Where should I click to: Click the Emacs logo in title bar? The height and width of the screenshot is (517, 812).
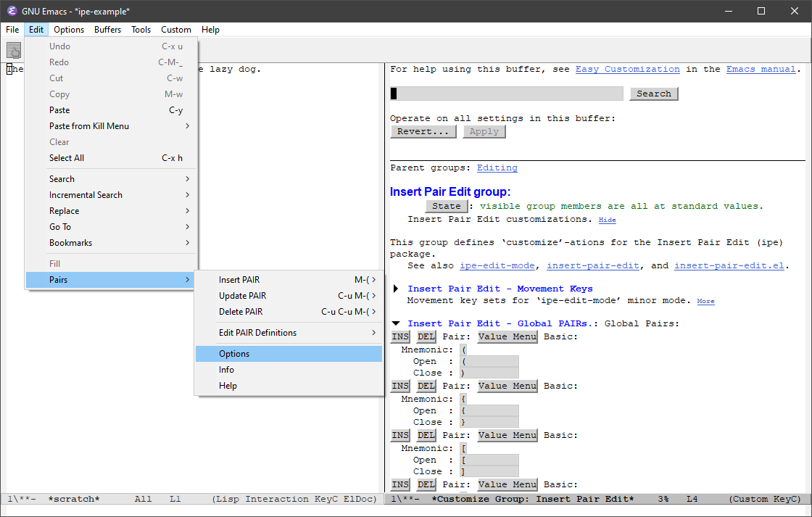point(12,11)
